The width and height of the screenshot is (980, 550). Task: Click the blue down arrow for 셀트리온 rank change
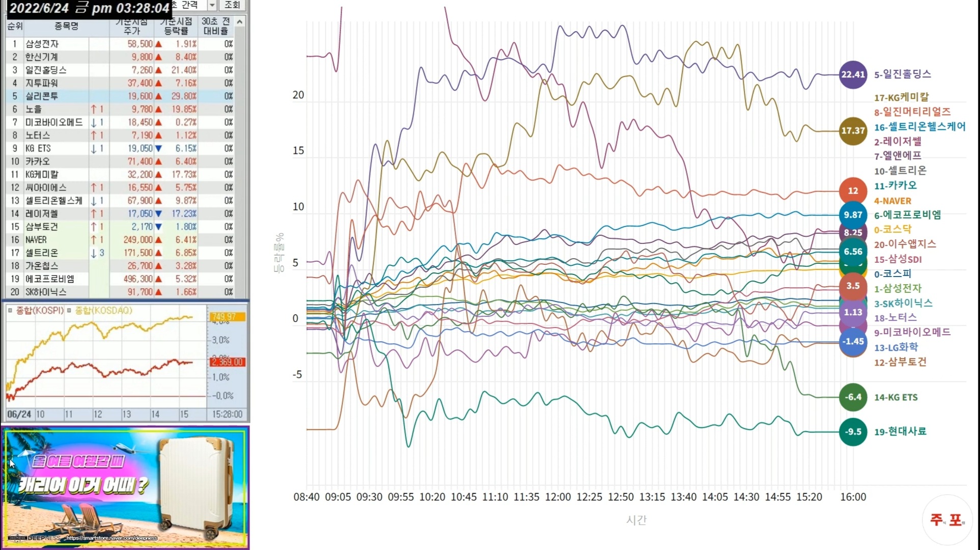(94, 253)
